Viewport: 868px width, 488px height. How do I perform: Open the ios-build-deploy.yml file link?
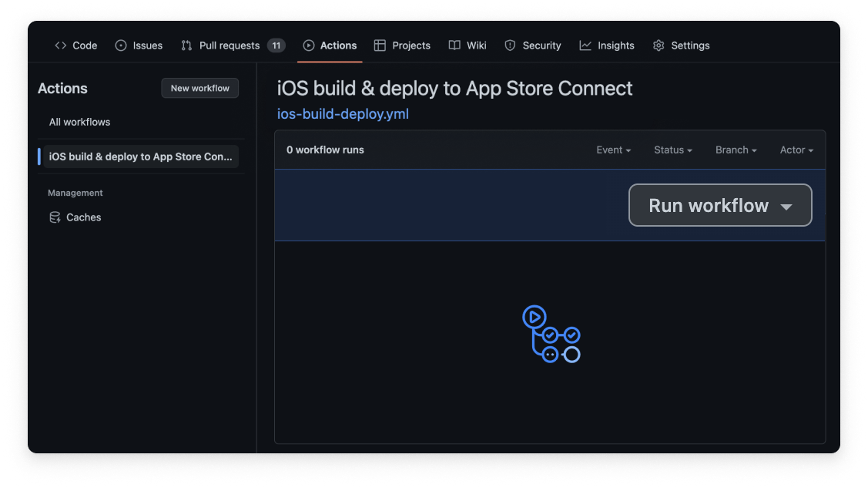pos(342,113)
